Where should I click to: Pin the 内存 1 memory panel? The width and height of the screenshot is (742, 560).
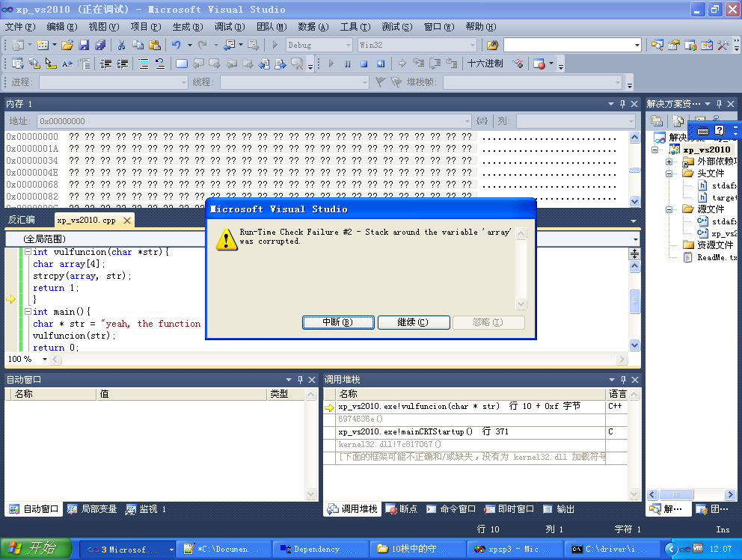tap(623, 104)
